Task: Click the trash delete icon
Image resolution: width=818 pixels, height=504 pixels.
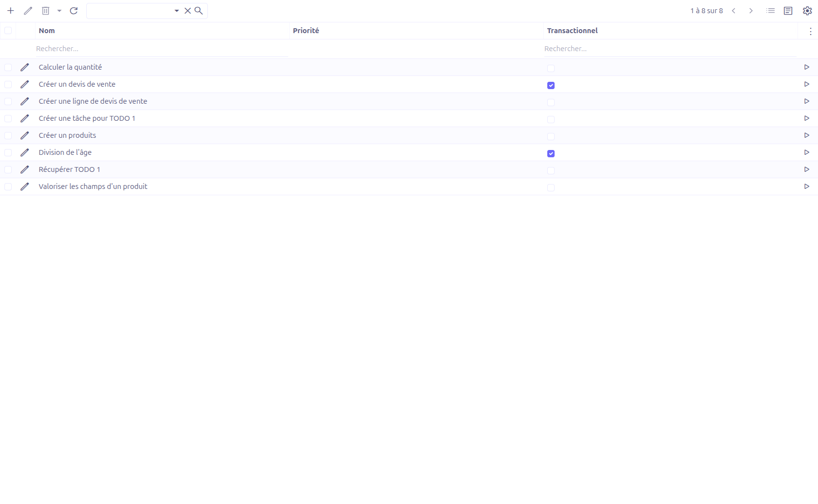Action: (x=45, y=10)
